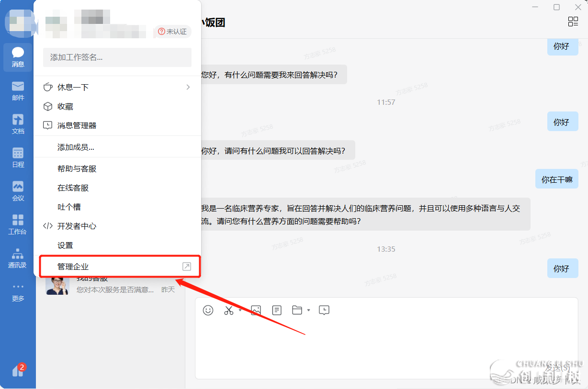588x389 pixels.
Task: Open the 更多 (More) sidebar item
Action: (18, 292)
